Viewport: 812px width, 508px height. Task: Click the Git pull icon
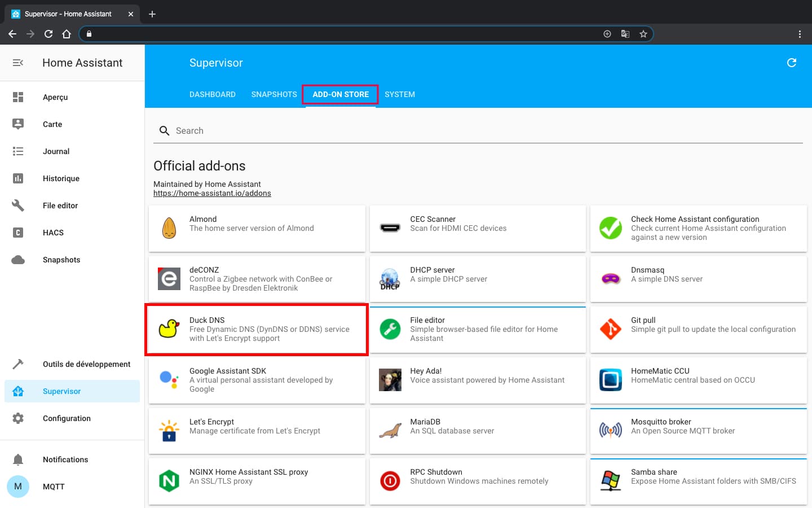[x=611, y=329]
